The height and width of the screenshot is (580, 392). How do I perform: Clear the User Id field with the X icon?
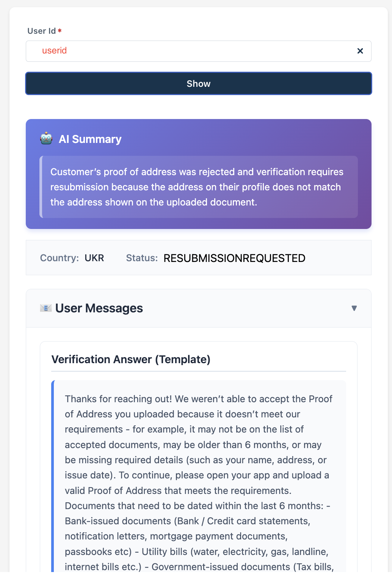tap(360, 51)
